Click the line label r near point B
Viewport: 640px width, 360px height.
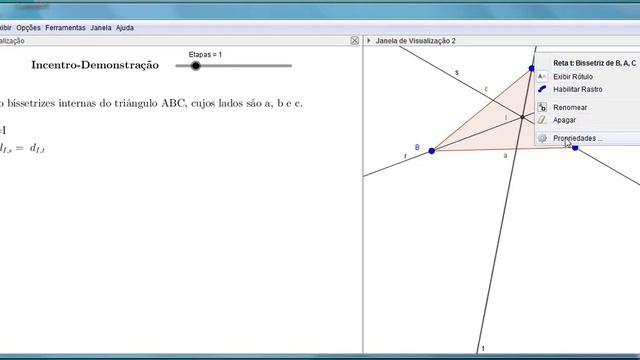pos(405,156)
